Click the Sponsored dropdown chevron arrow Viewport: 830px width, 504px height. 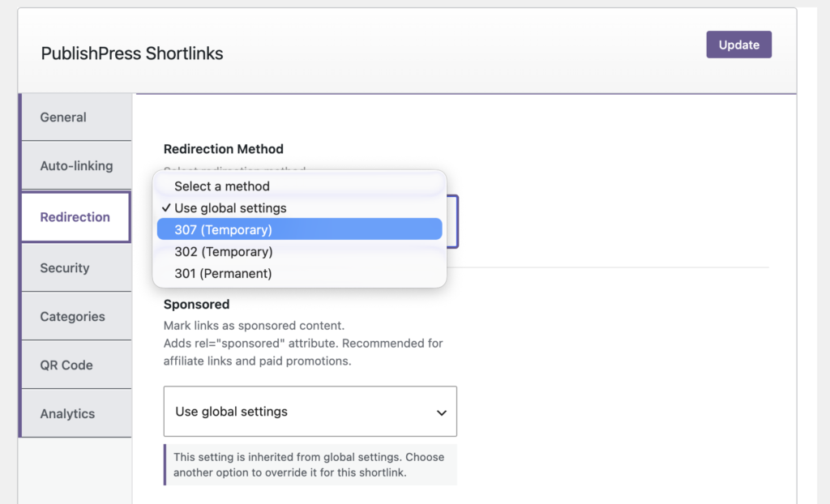442,412
